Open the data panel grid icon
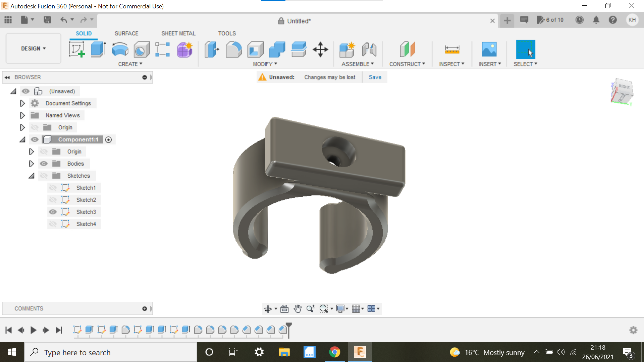Viewport: 644px width, 362px height. (x=8, y=20)
